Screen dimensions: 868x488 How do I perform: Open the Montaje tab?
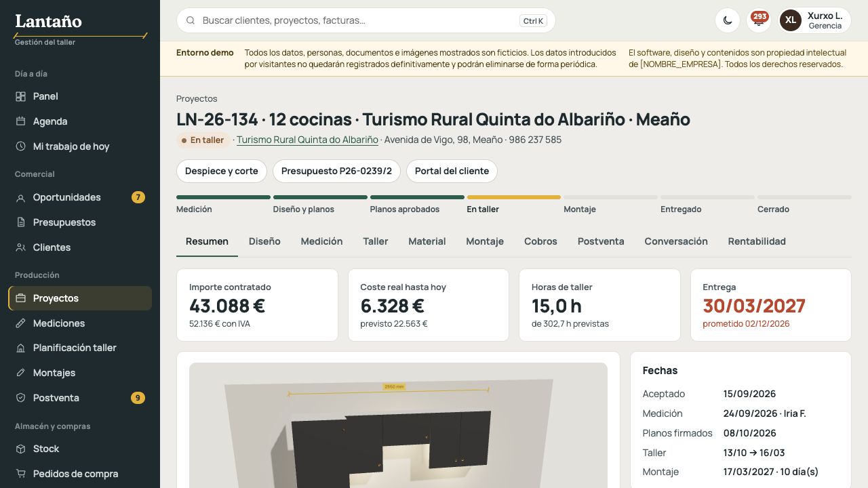(485, 241)
